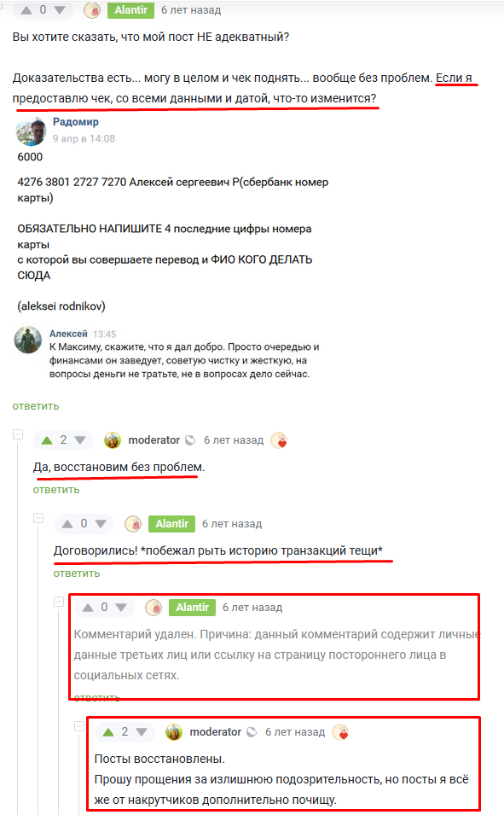Downvote the moderator's 'Посты восстановлены' comment

point(142,732)
